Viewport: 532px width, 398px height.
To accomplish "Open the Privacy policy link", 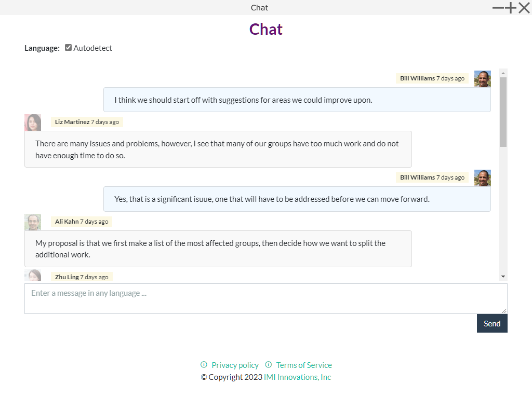I will tap(235, 365).
